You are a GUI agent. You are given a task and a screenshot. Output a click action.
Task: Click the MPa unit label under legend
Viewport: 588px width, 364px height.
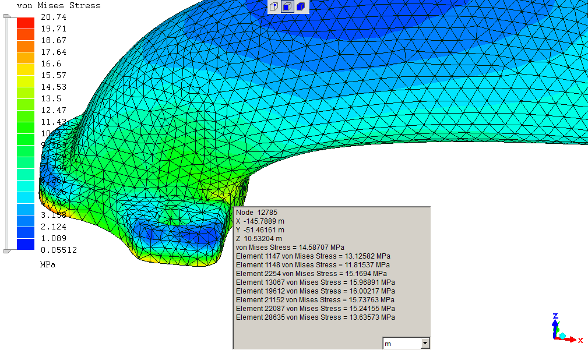tap(48, 264)
